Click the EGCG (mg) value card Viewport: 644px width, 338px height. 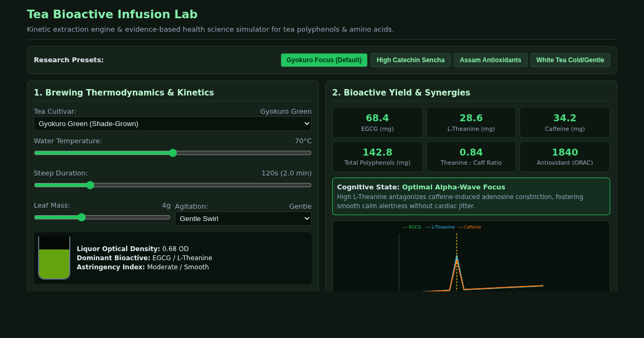click(x=377, y=122)
